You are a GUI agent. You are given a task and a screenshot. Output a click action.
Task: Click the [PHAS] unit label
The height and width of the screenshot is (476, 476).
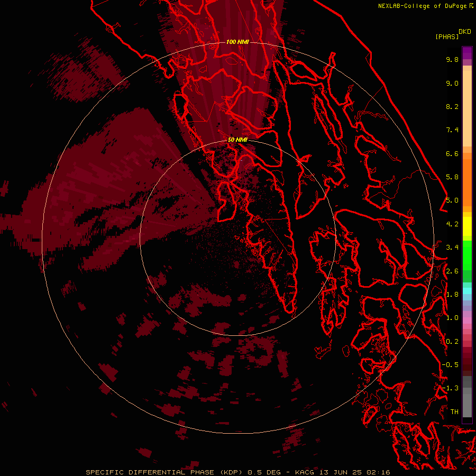(x=447, y=36)
